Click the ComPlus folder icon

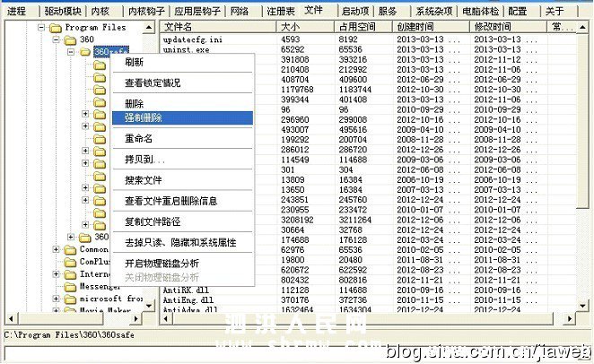tap(71, 262)
